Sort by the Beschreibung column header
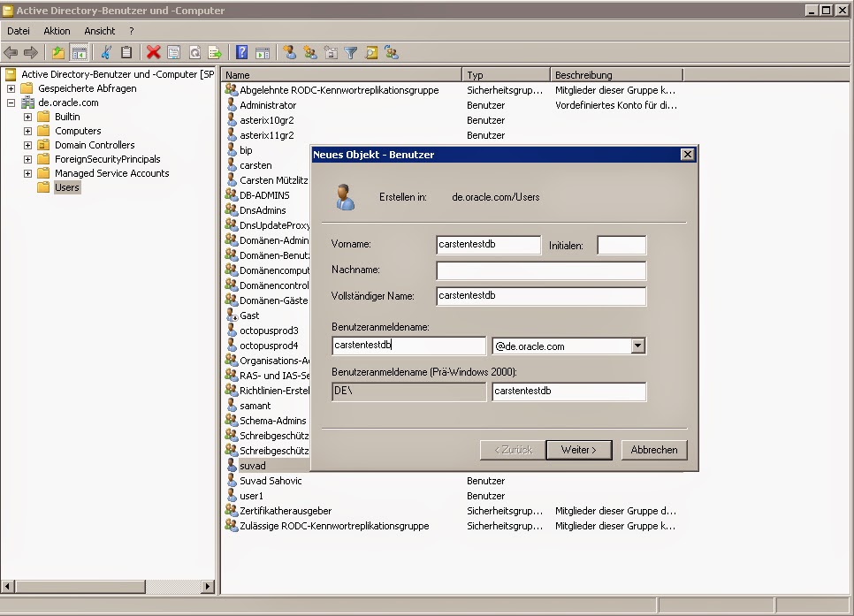 (x=616, y=75)
